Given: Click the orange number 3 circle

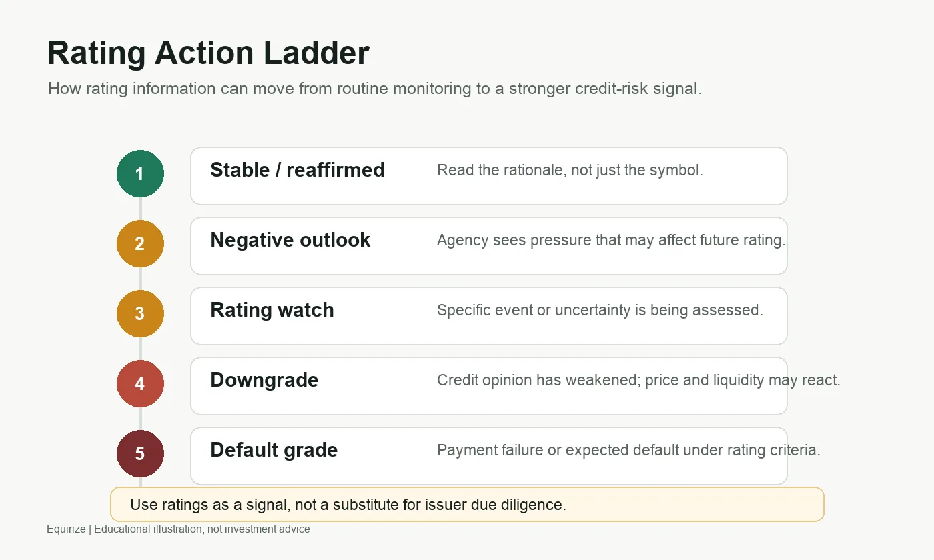Looking at the screenshot, I should click(140, 313).
